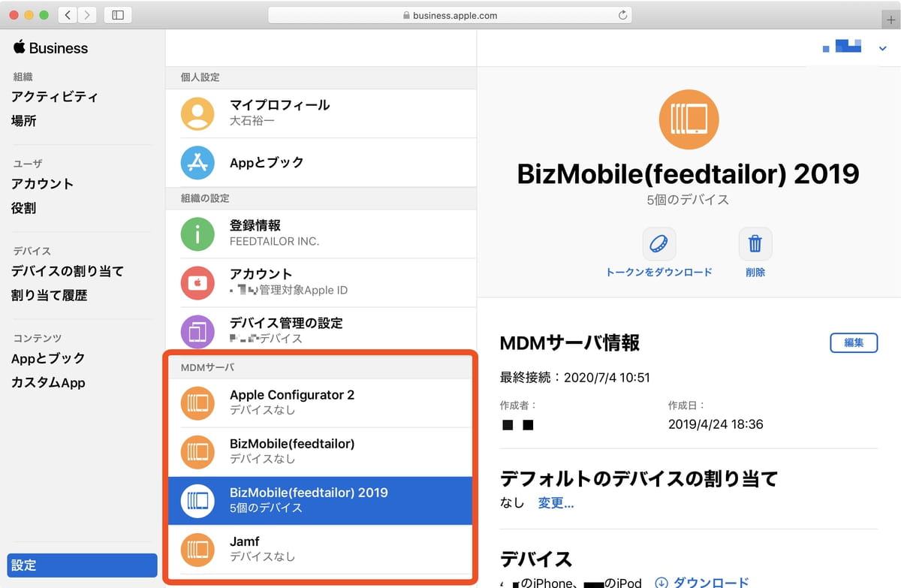901x588 pixels.
Task: Click the BizMobile(feedtailor) 2019 list row icon
Action: (197, 501)
